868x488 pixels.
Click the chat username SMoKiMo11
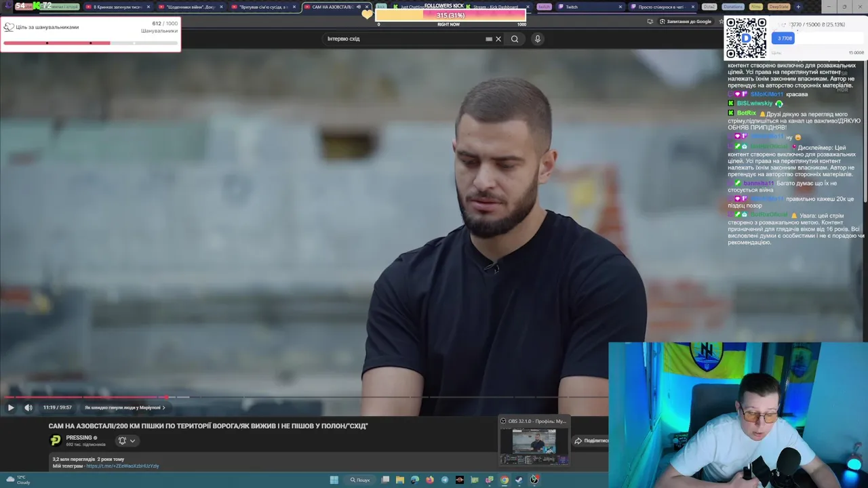point(766,94)
